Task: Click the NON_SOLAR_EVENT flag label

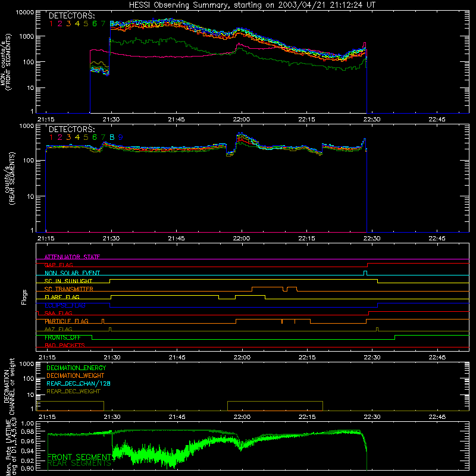Action: (72, 273)
